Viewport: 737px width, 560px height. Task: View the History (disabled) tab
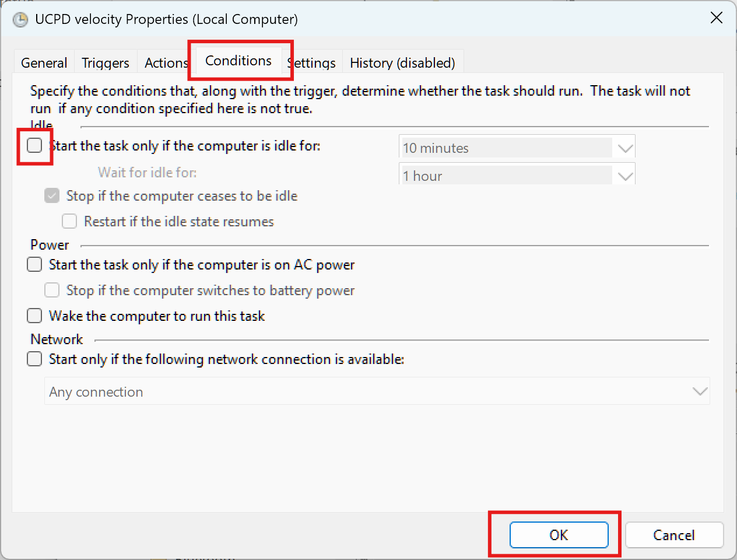pyautogui.click(x=402, y=63)
